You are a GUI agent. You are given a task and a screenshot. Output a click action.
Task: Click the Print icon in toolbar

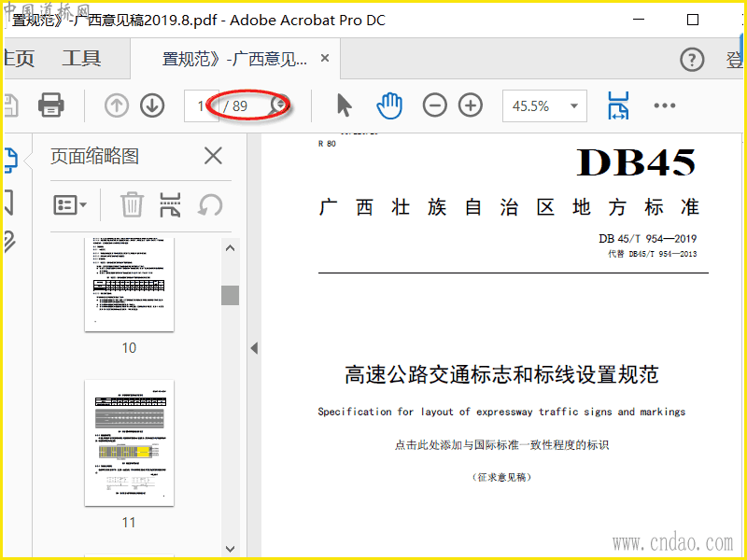51,105
